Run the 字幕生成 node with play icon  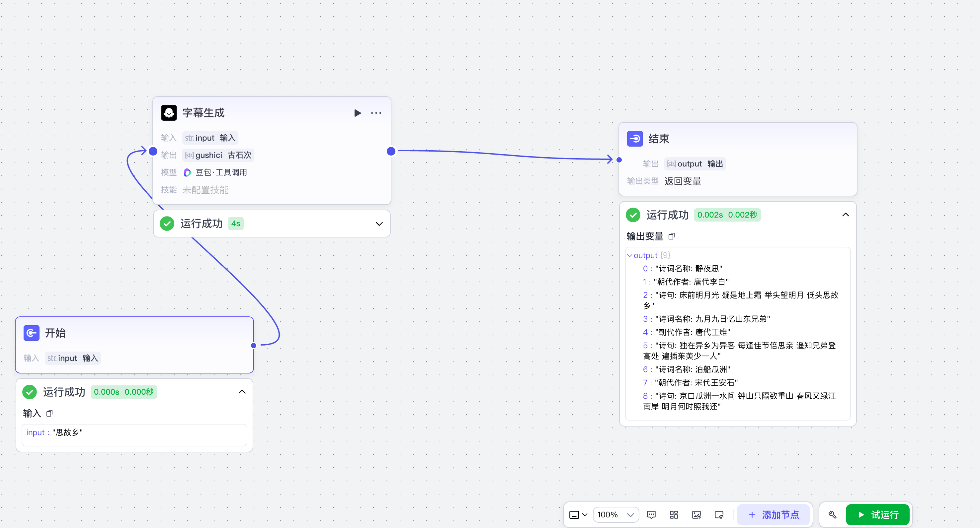pyautogui.click(x=357, y=113)
